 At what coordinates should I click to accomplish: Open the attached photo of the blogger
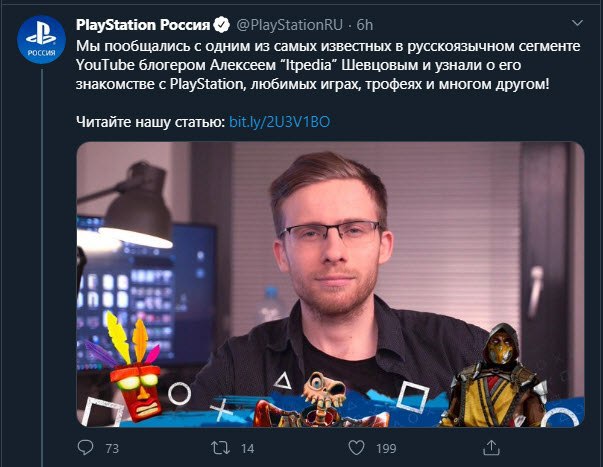tap(330, 284)
